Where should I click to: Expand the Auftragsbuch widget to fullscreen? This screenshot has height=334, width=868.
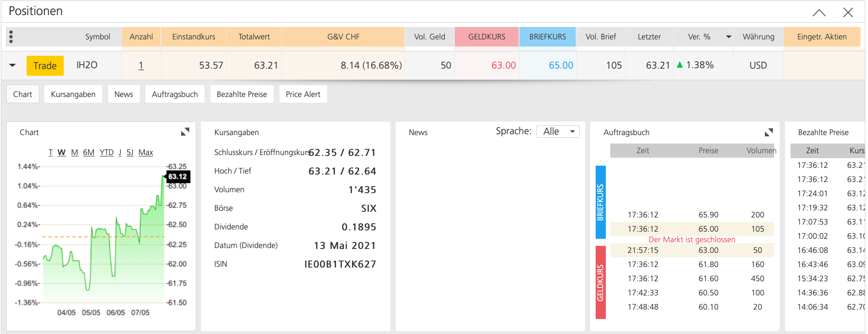click(x=768, y=132)
